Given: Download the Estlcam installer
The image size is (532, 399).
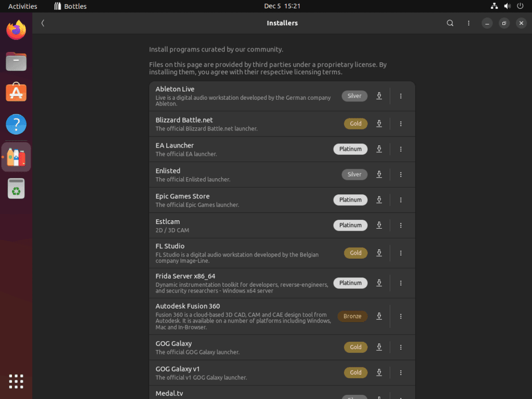Looking at the screenshot, I should pyautogui.click(x=379, y=225).
